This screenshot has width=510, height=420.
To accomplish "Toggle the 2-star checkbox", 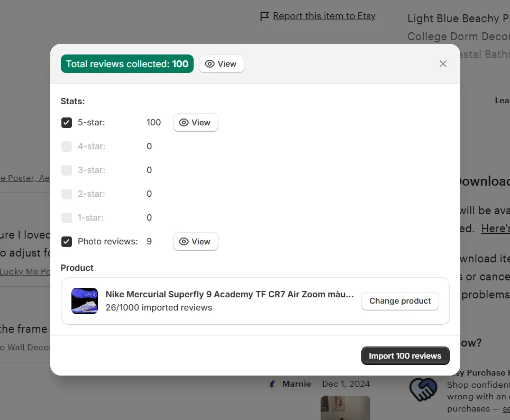I will tap(67, 194).
